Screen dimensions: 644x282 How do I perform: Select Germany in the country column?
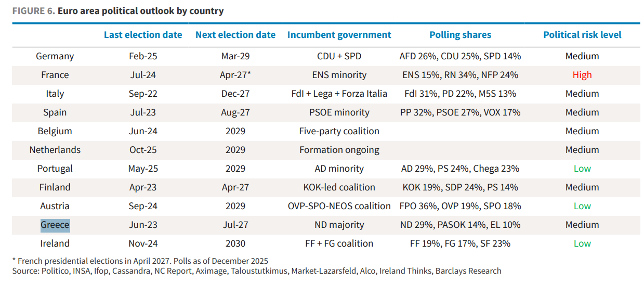[55, 56]
